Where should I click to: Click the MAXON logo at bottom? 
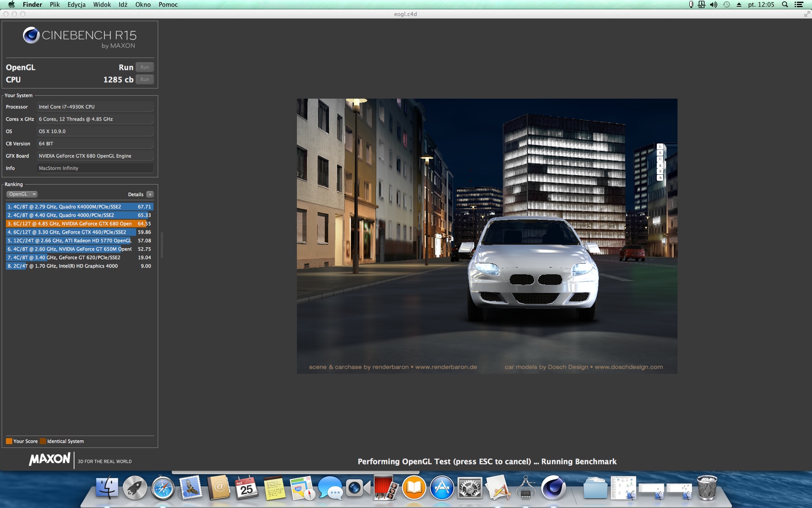coord(49,459)
